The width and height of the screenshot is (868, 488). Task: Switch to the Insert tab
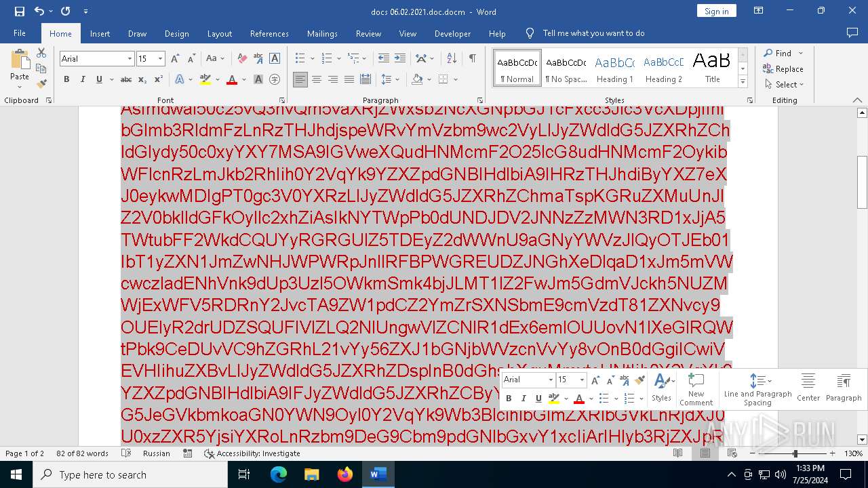click(x=100, y=33)
